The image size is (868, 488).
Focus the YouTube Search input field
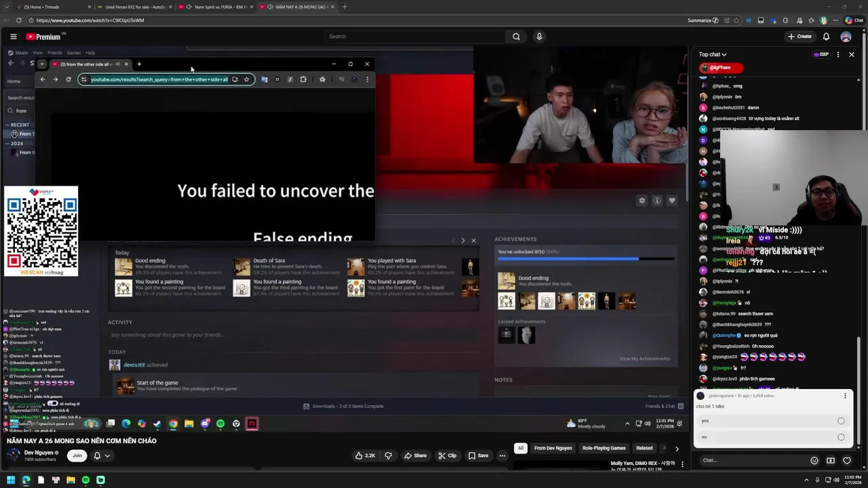pyautogui.click(x=414, y=37)
